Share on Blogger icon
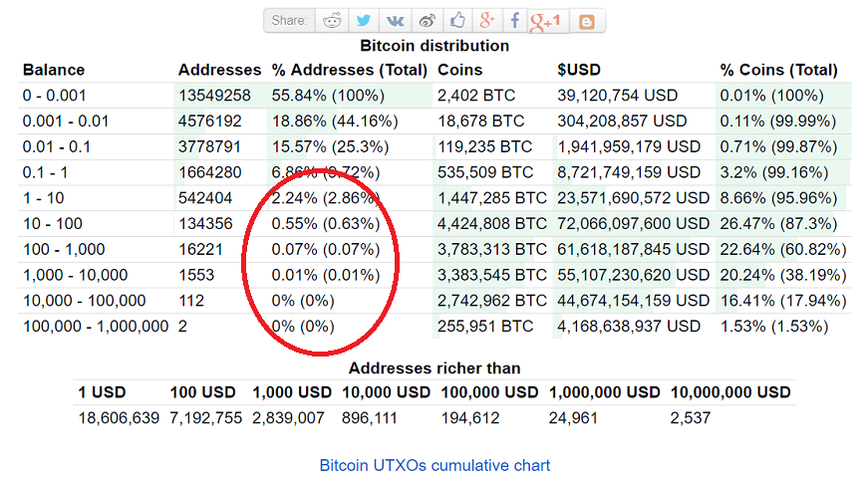This screenshot has height=484, width=868. click(x=586, y=22)
